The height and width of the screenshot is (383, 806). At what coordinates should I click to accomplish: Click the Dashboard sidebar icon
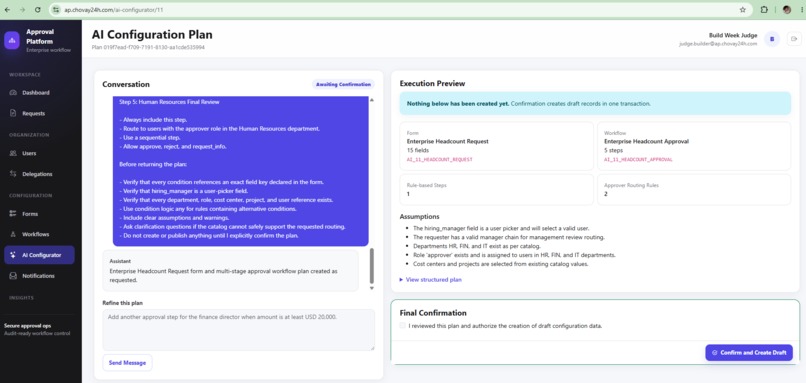click(x=13, y=93)
